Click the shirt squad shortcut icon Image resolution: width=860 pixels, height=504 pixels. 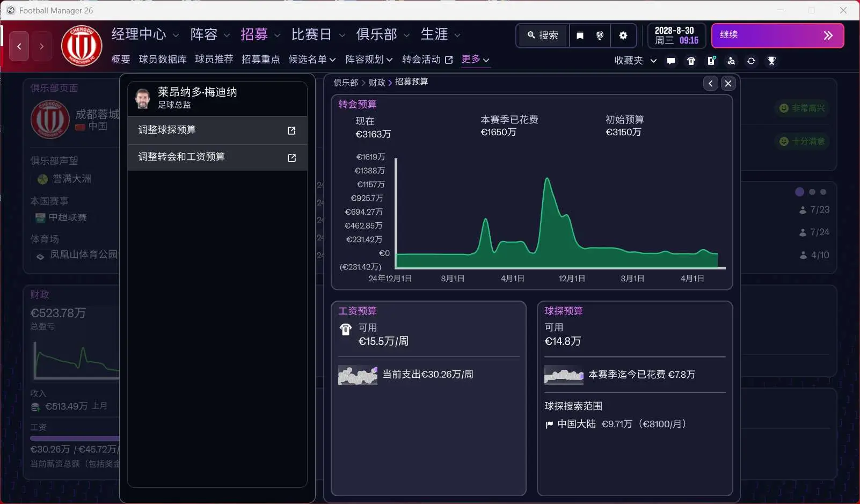pyautogui.click(x=691, y=61)
